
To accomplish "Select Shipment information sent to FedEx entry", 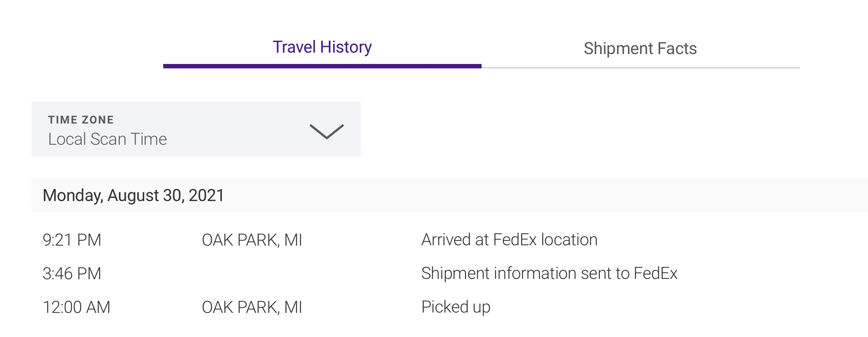I will point(549,273).
